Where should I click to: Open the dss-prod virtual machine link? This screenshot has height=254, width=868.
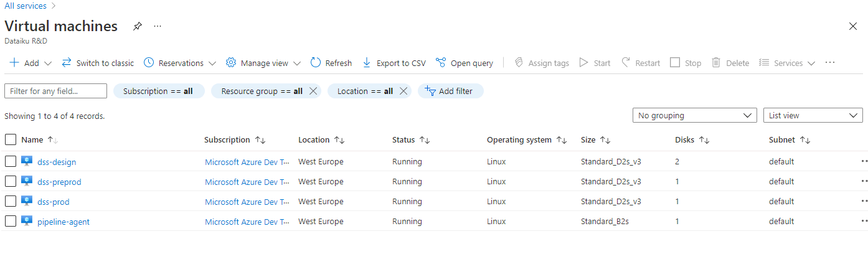pos(54,202)
